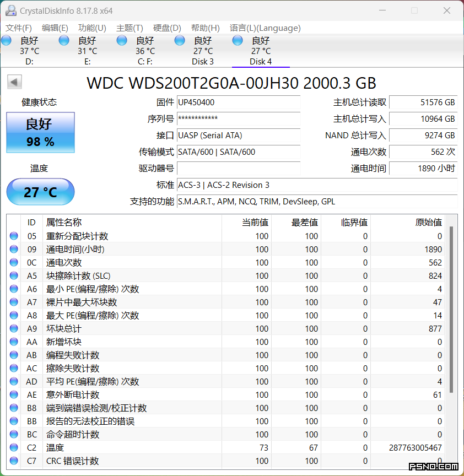Click 通电次数 value 562 次
The width and height of the screenshot is (464, 476).
(x=423, y=152)
